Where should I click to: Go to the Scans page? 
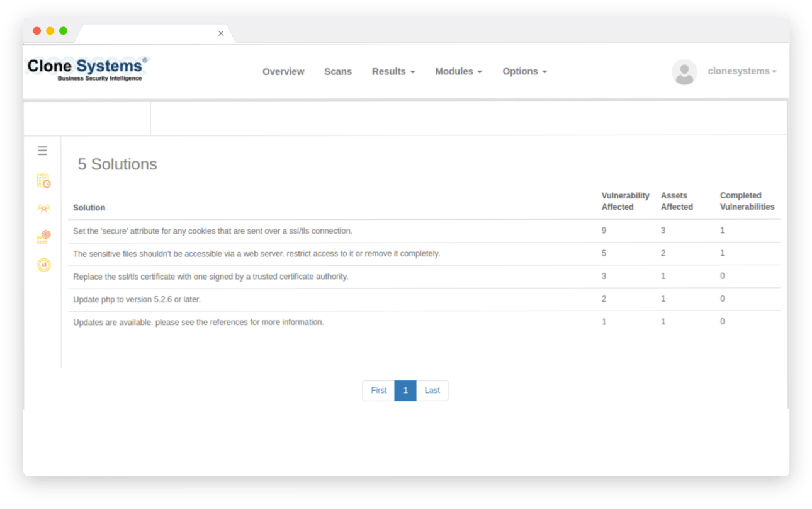click(x=338, y=72)
